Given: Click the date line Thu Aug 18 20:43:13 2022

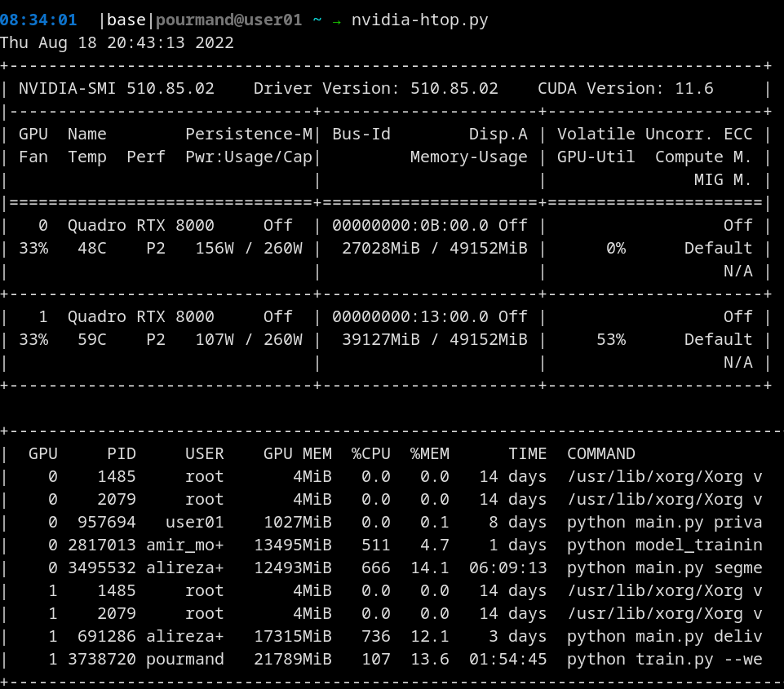Looking at the screenshot, I should click(117, 43).
